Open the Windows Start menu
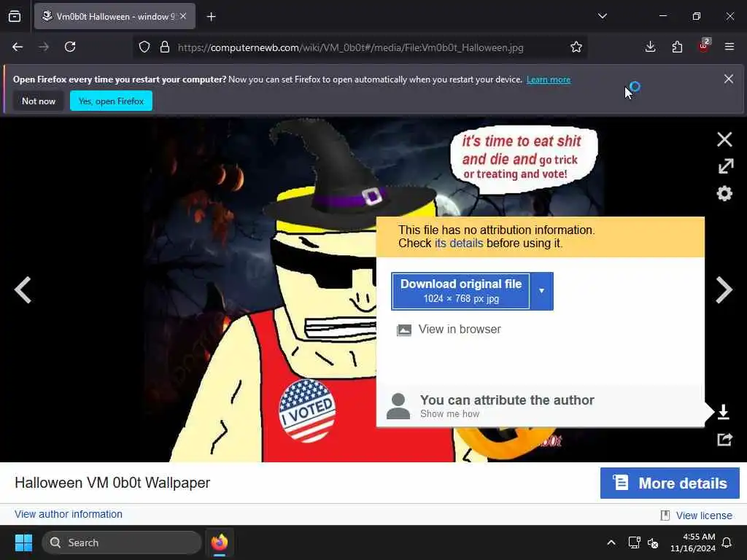747x560 pixels. pos(23,542)
